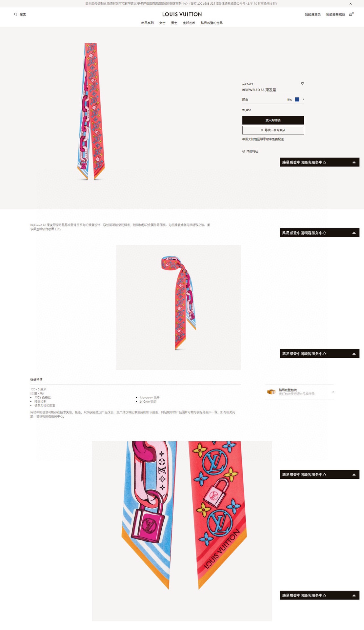
Task: Click the Louis Vuitton logo
Action: coord(182,14)
